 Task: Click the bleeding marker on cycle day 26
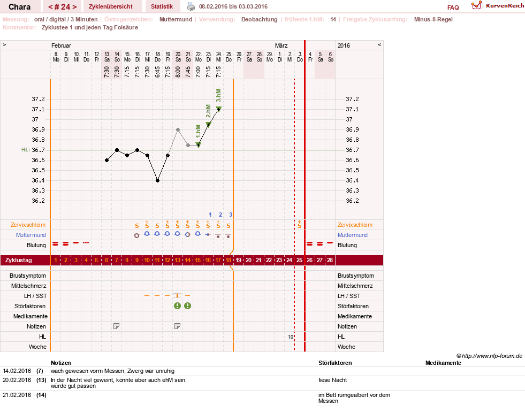coord(310,243)
